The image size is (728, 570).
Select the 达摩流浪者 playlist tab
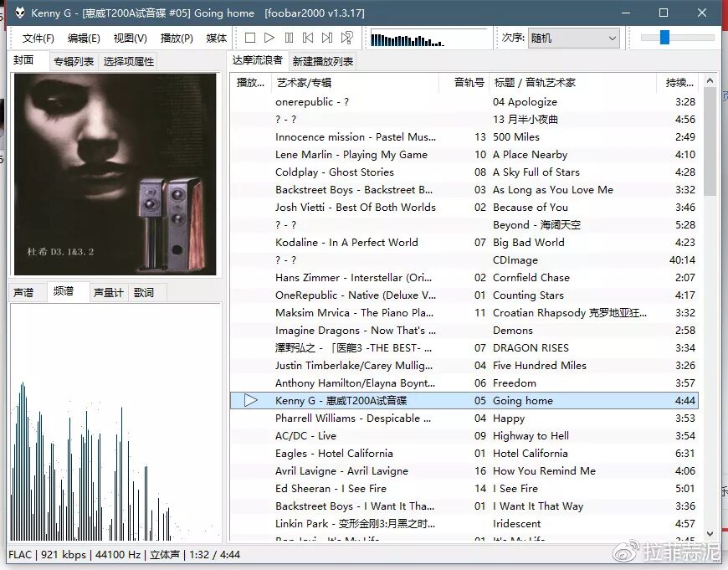click(257, 60)
